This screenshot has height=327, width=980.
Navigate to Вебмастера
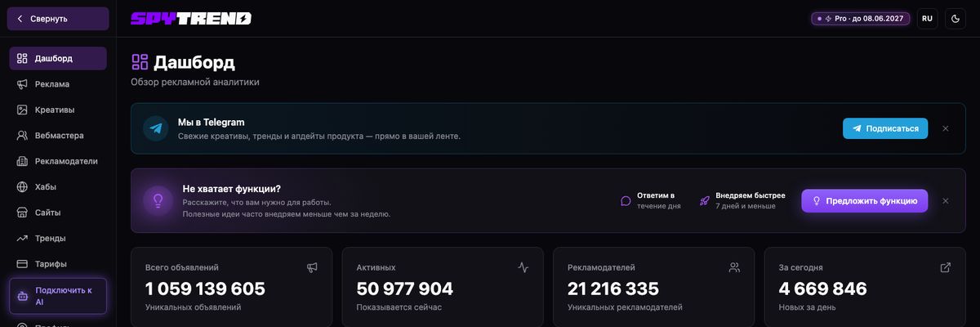click(58, 136)
